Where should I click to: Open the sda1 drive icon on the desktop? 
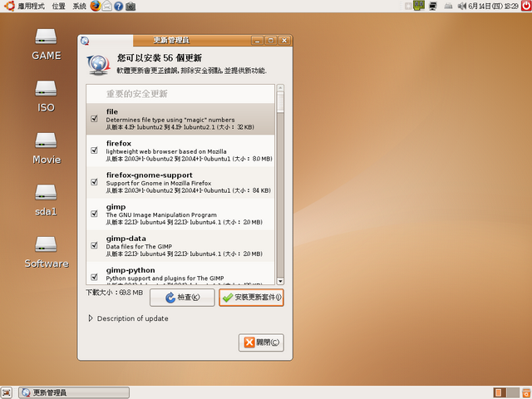coord(46,192)
